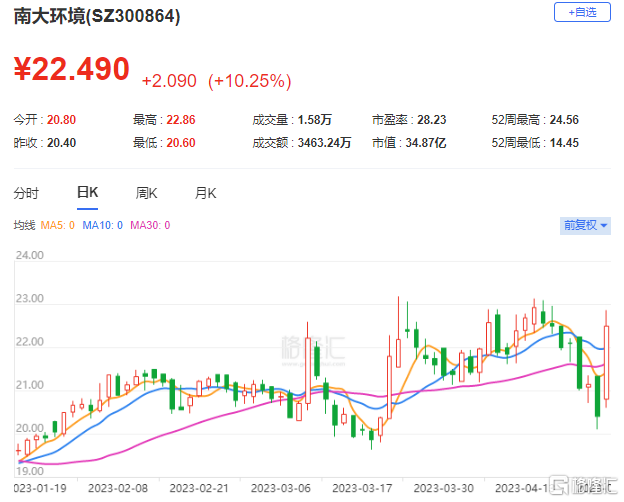Select the stock title 南大环境(SZ300864)
624x502 pixels.
tap(97, 16)
